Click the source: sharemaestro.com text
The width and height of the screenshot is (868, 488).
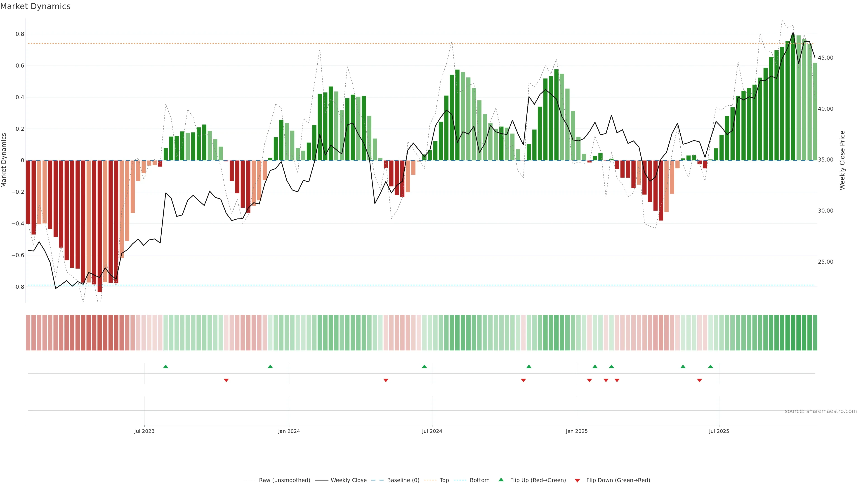821,411
